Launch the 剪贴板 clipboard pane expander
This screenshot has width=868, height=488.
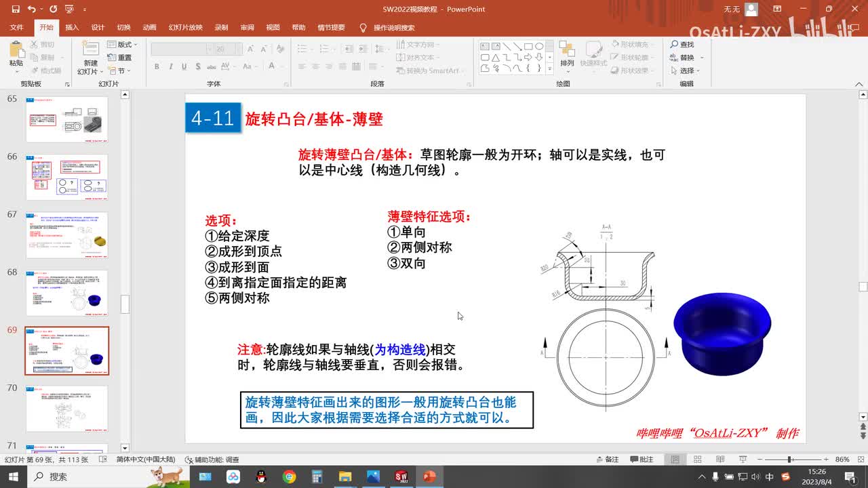pos(67,84)
